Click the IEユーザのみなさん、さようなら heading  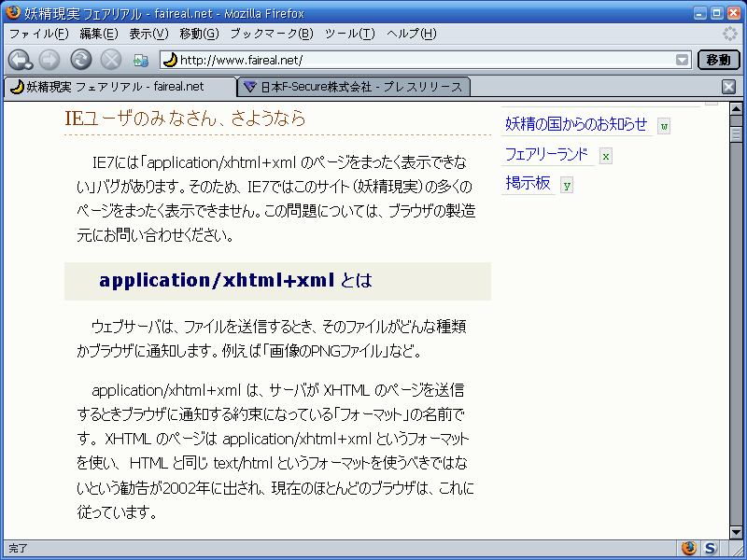coord(185,119)
